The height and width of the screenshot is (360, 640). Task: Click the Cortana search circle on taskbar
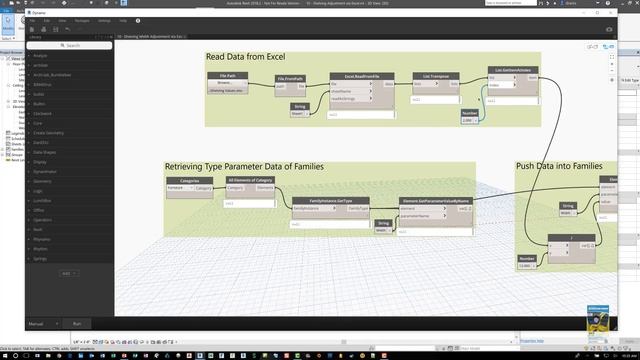(x=15, y=356)
